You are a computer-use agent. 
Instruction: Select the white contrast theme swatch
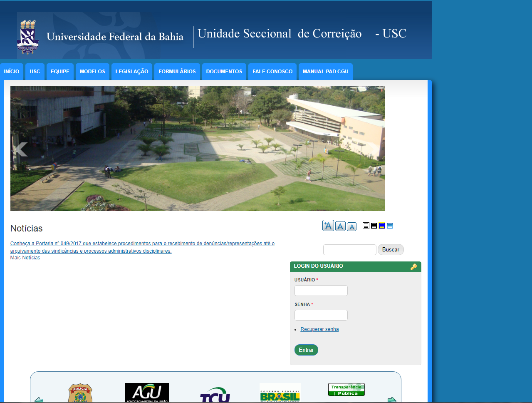(x=366, y=226)
